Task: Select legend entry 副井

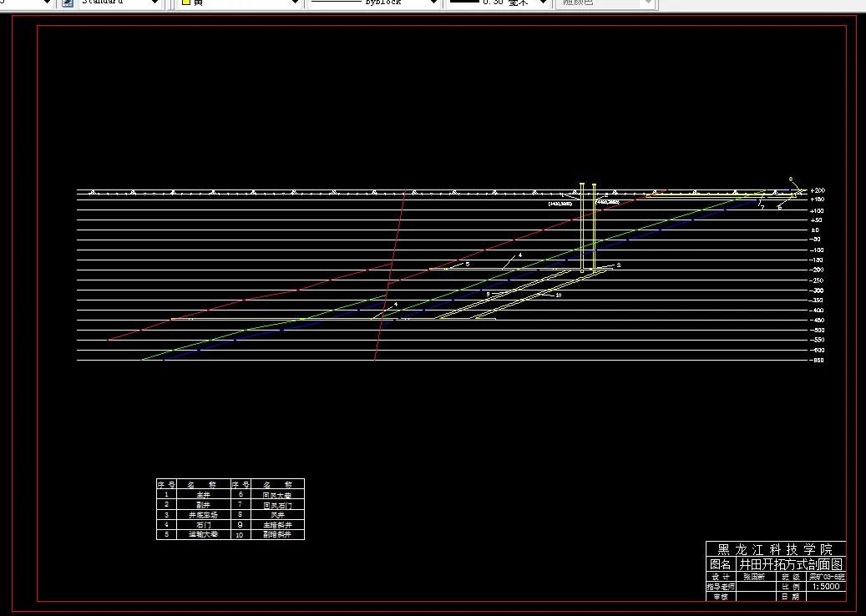Action: click(203, 505)
